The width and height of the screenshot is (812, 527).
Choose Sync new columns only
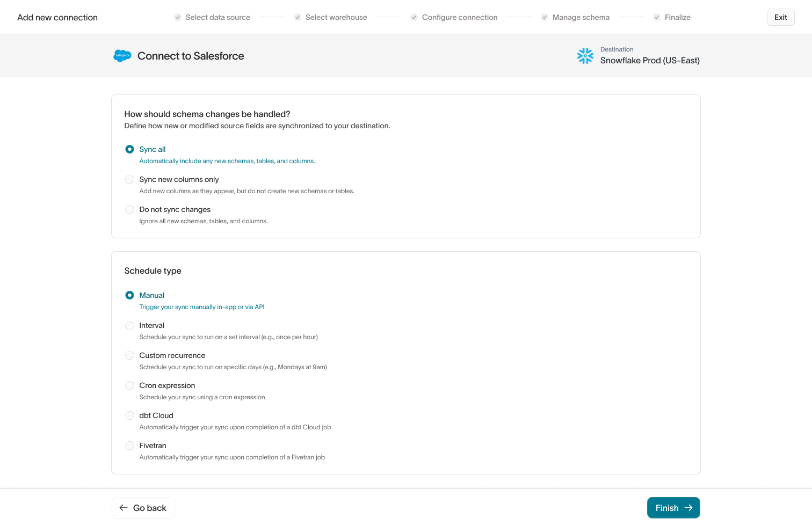(x=129, y=179)
